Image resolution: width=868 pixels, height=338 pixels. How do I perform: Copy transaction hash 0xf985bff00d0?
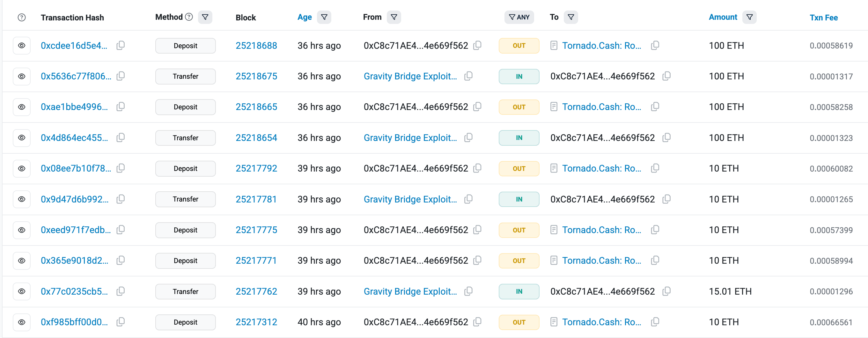click(x=121, y=322)
